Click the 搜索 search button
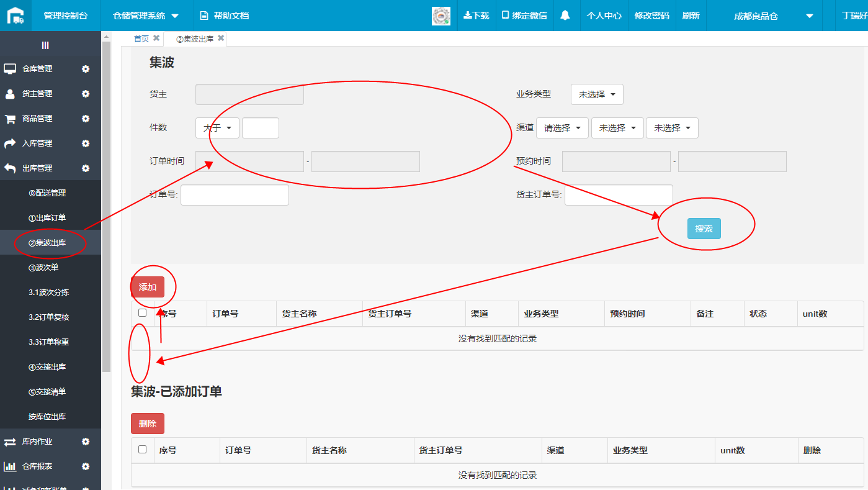The width and height of the screenshot is (868, 490). point(704,229)
